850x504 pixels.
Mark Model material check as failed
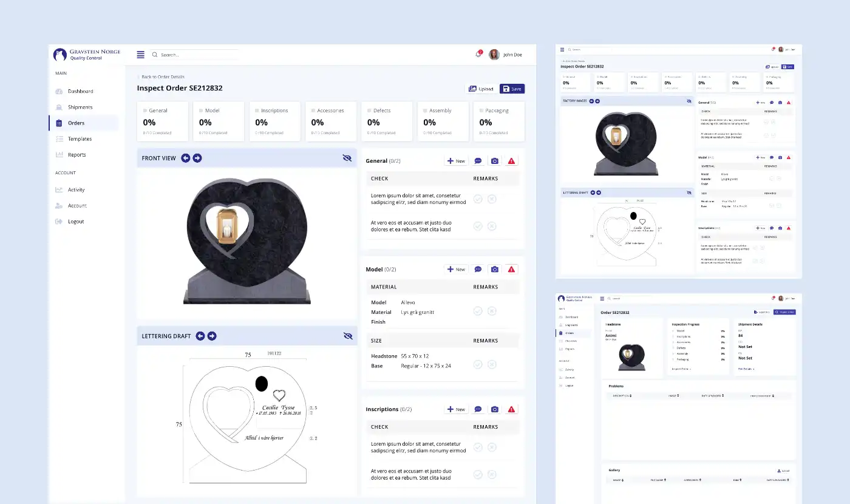coord(492,311)
